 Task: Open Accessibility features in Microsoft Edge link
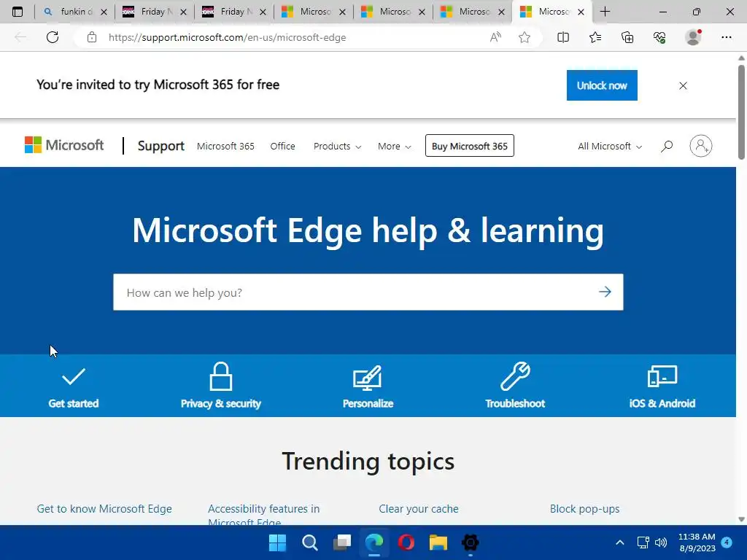pyautogui.click(x=263, y=514)
